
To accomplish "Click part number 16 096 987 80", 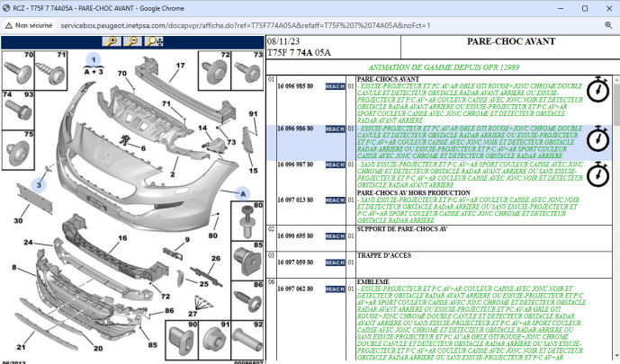I will click(x=295, y=164).
